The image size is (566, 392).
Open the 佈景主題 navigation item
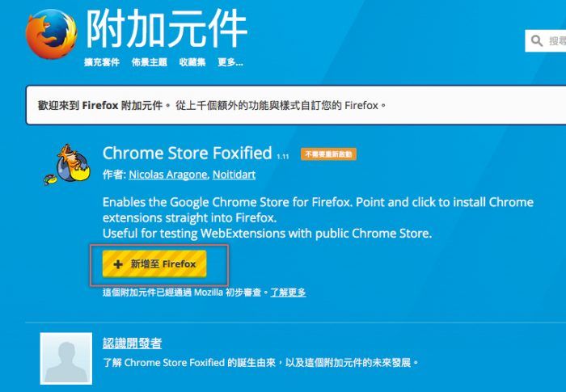tap(149, 62)
